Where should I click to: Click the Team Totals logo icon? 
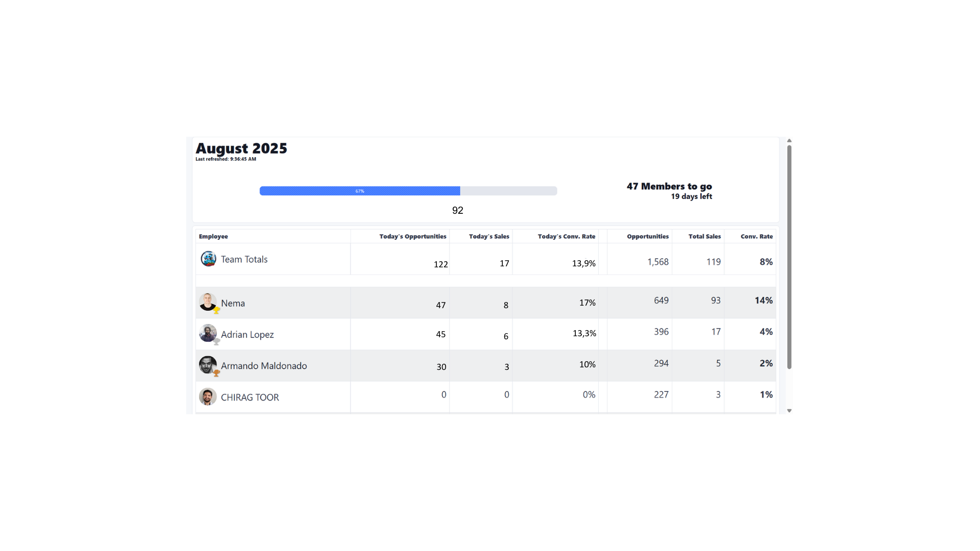click(208, 259)
